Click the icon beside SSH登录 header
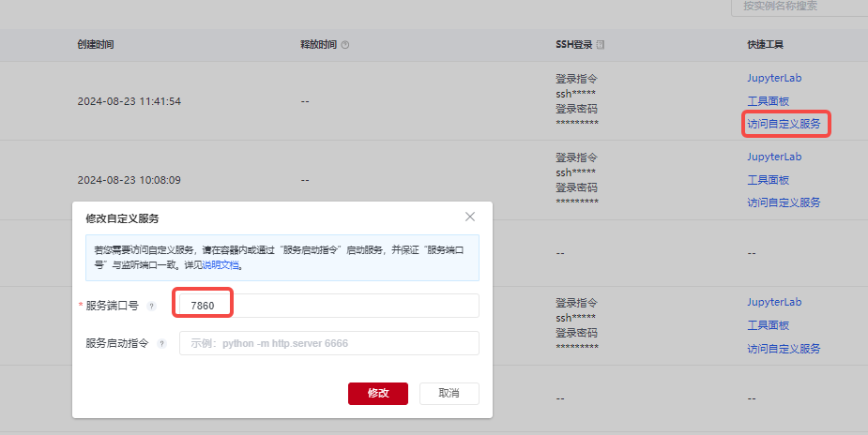This screenshot has width=868, height=435. [x=601, y=45]
